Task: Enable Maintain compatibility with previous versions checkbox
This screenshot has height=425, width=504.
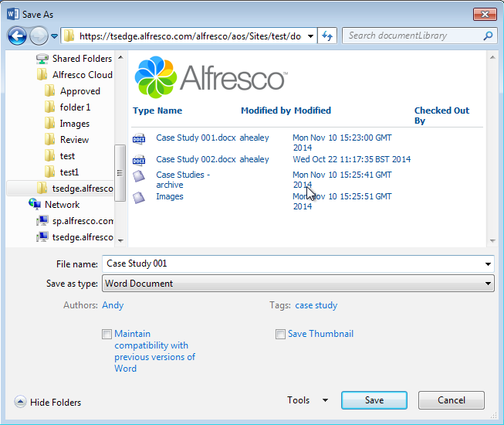Action: click(107, 335)
